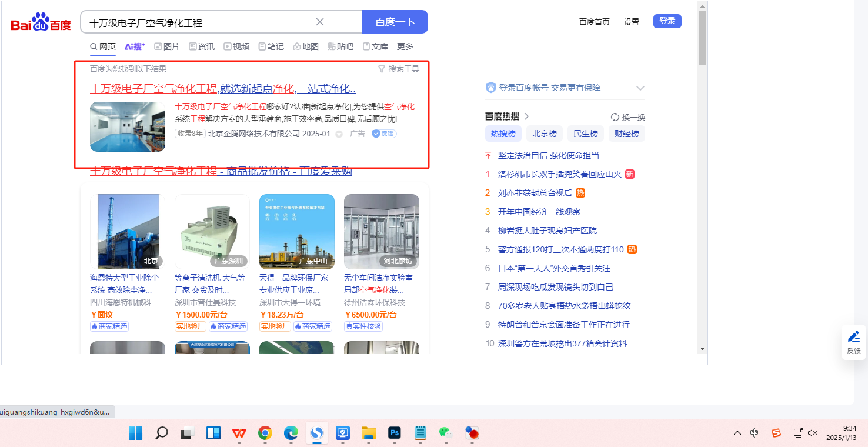
Task: Select the 北京榜 hot search tab
Action: 544,134
